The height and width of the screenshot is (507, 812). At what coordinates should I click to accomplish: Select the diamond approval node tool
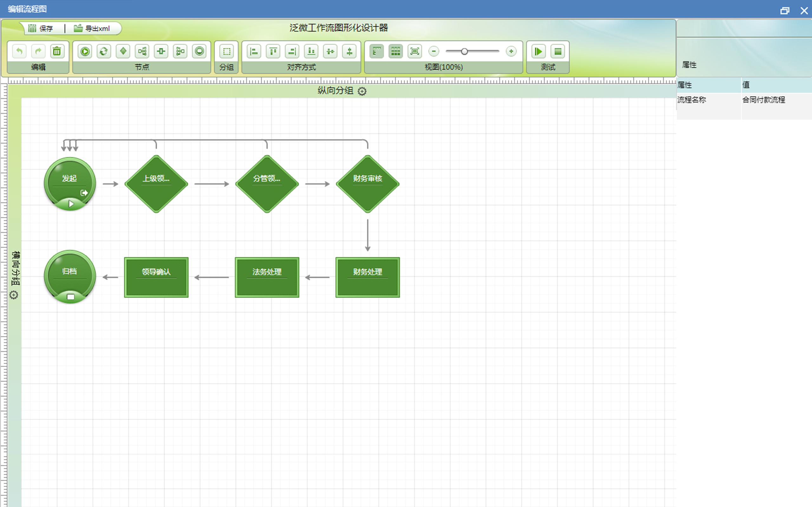point(123,51)
